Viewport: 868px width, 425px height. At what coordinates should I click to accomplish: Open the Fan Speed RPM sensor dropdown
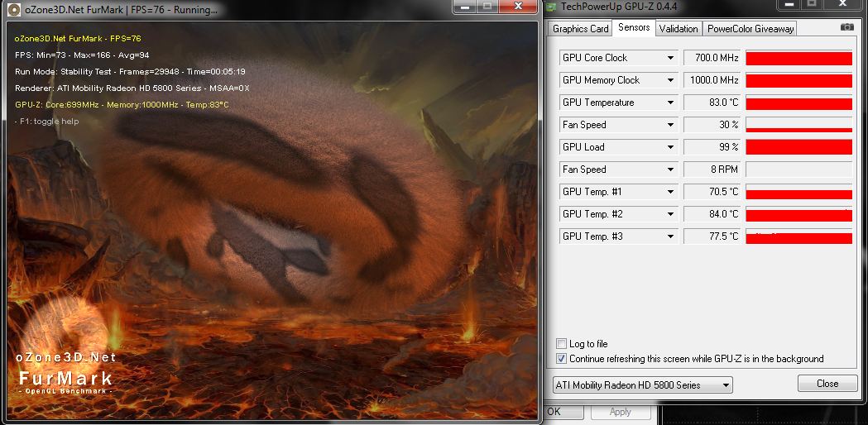click(670, 170)
